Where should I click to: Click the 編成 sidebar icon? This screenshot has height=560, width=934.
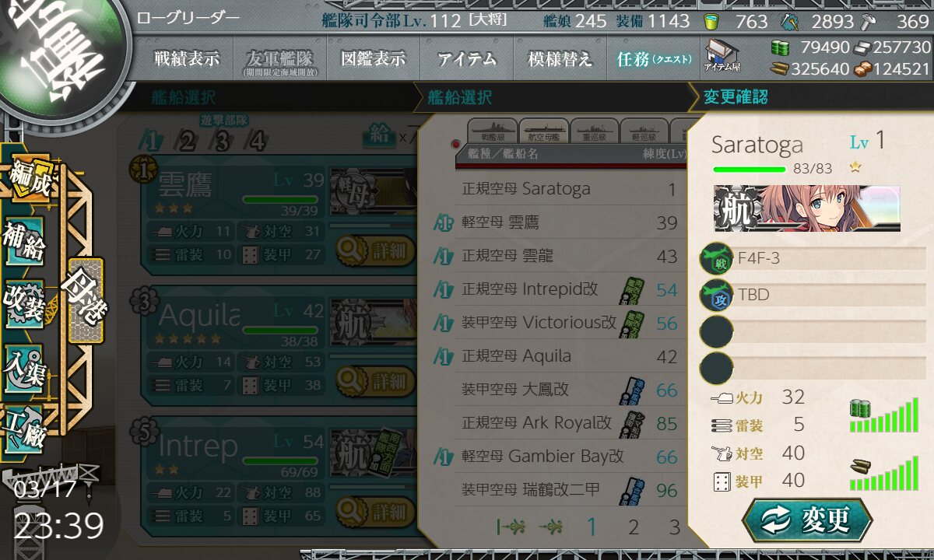(x=29, y=177)
